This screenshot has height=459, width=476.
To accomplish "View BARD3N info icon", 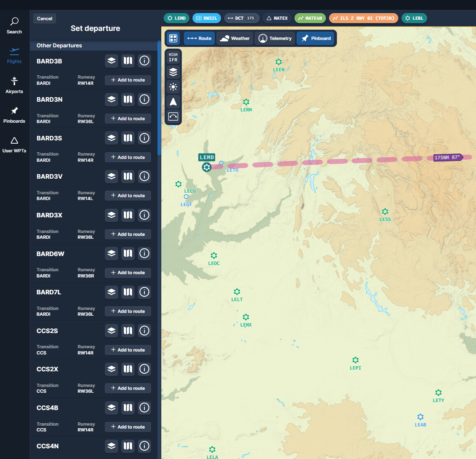I will pyautogui.click(x=144, y=99).
